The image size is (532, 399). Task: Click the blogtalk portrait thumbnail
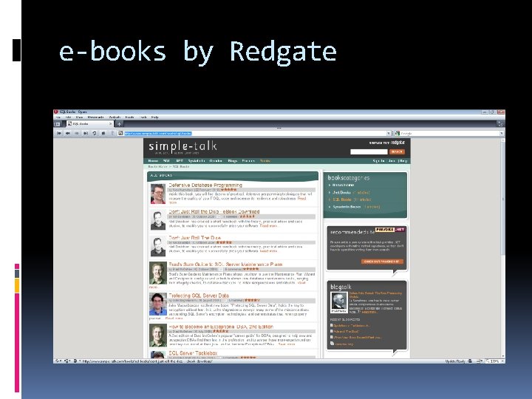click(339, 302)
